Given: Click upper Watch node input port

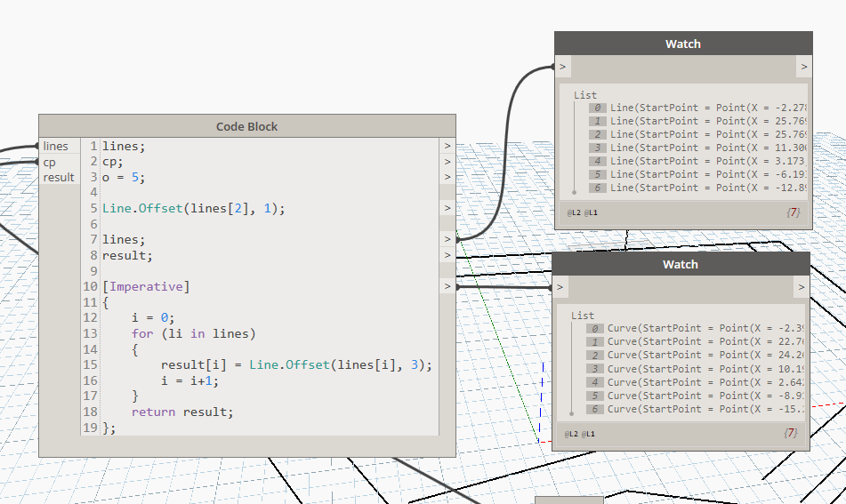Looking at the screenshot, I should point(563,67).
